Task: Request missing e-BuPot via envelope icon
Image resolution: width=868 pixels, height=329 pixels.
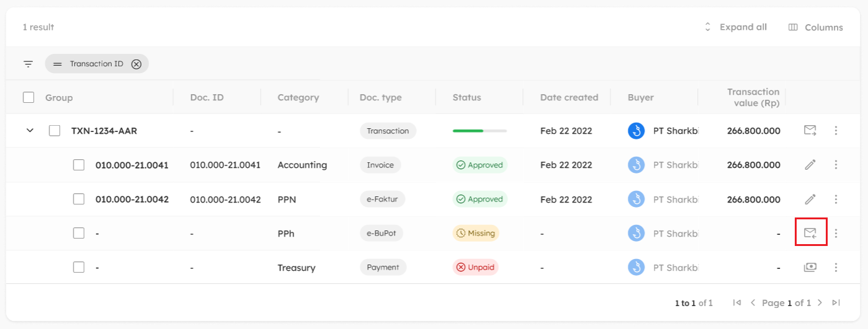Action: click(810, 233)
